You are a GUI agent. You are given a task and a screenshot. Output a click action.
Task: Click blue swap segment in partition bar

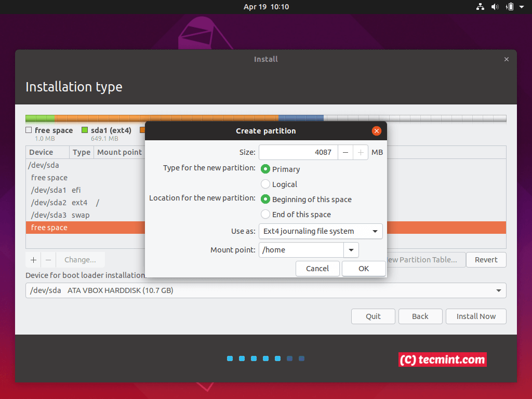(x=301, y=118)
